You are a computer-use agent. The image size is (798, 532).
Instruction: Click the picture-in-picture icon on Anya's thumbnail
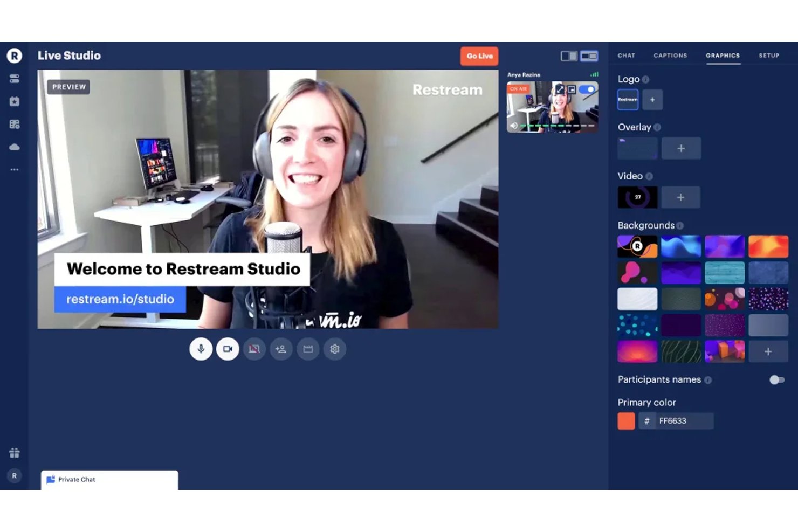coord(572,89)
